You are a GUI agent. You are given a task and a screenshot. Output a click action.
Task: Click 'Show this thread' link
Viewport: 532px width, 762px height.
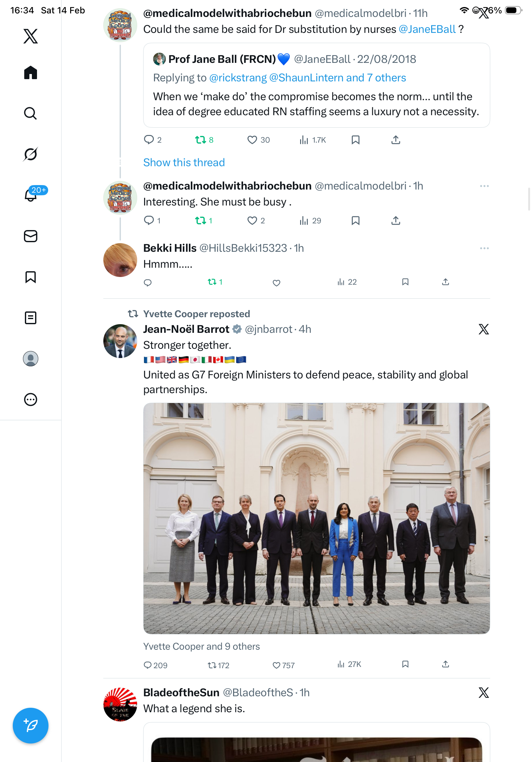(x=184, y=162)
